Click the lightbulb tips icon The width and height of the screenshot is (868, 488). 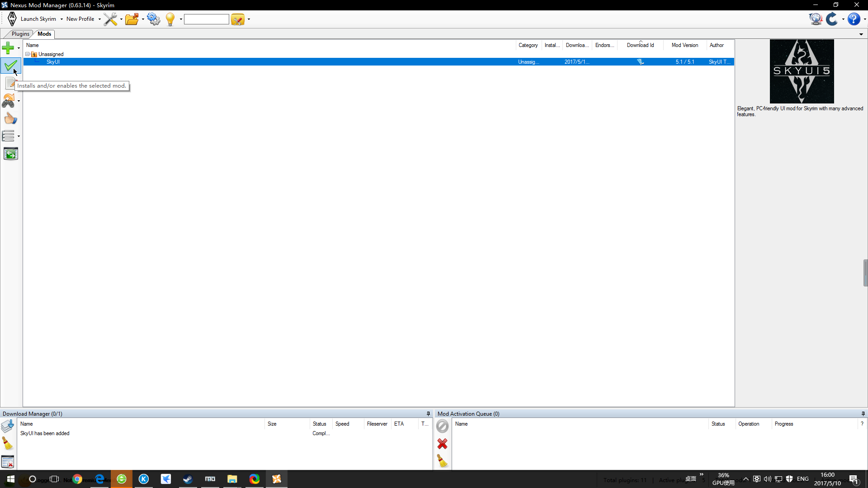(x=170, y=19)
